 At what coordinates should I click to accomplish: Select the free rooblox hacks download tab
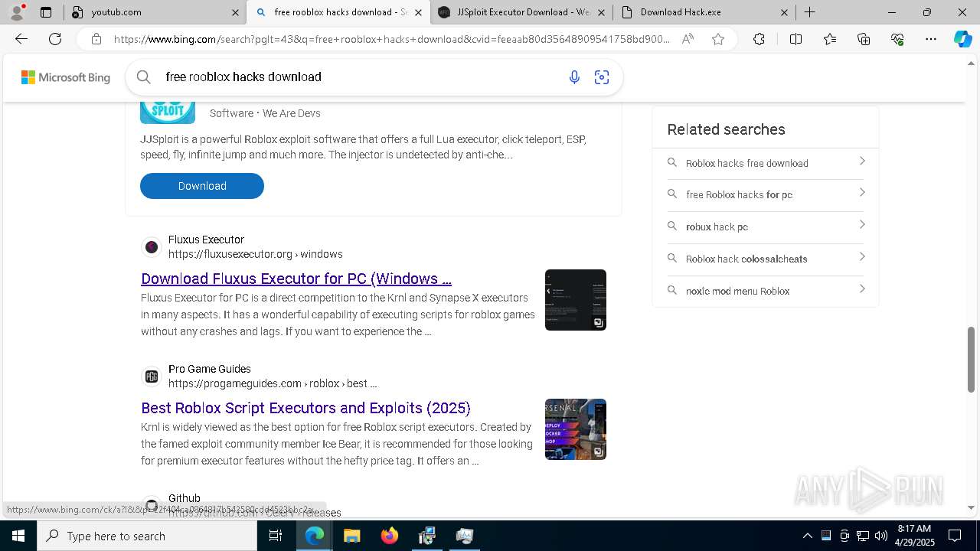[337, 12]
